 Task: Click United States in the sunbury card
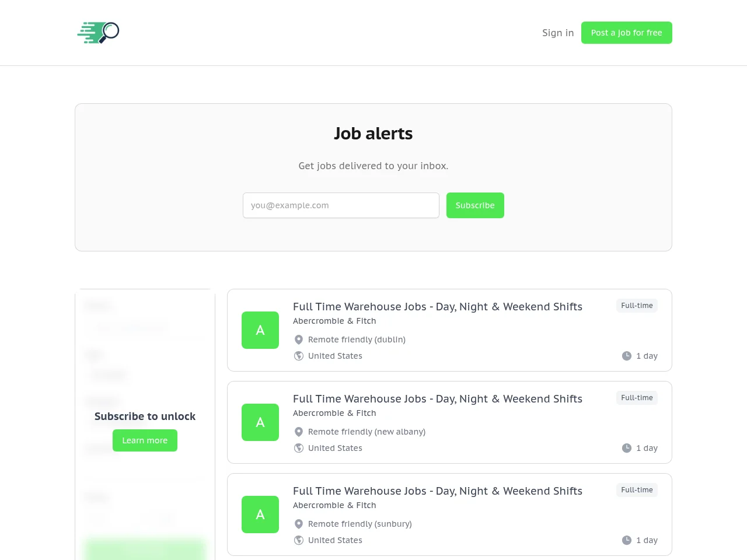(x=335, y=540)
